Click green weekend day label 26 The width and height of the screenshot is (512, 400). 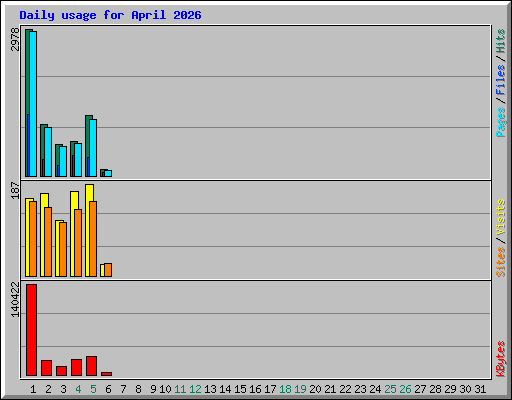[405, 389]
